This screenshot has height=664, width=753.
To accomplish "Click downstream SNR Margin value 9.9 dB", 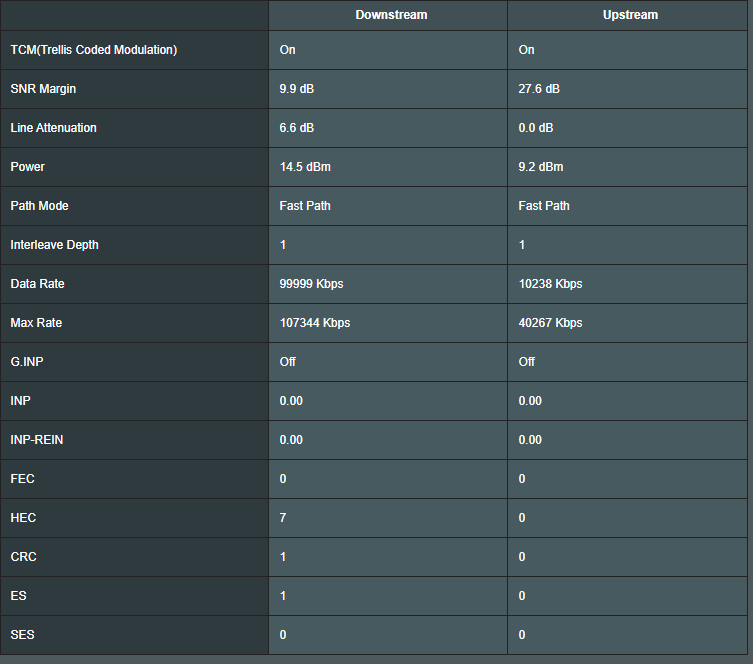I will pyautogui.click(x=296, y=89).
